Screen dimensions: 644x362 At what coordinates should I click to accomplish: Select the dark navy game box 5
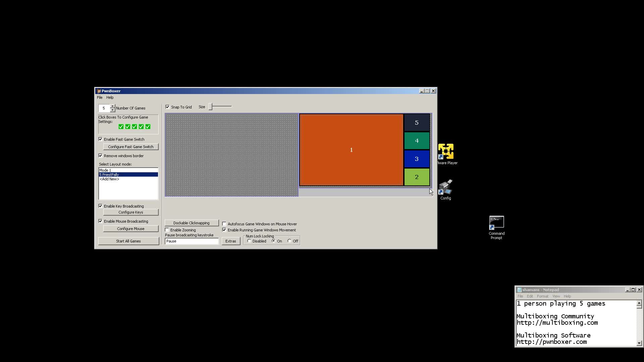coord(417,123)
